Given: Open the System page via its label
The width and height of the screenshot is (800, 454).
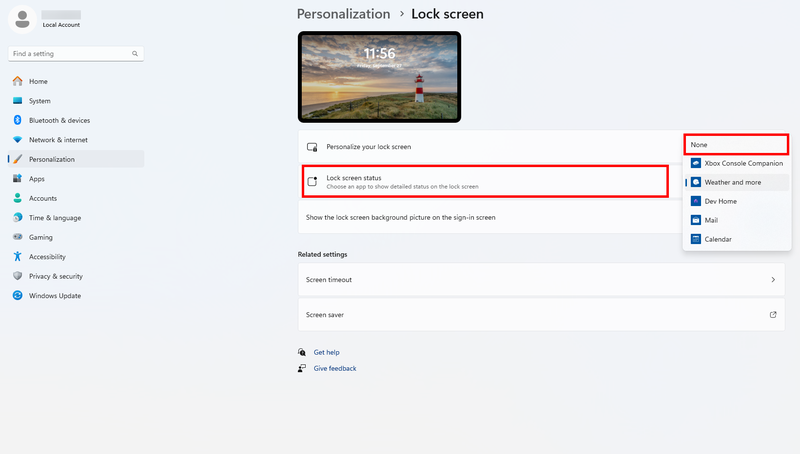Looking at the screenshot, I should point(40,101).
